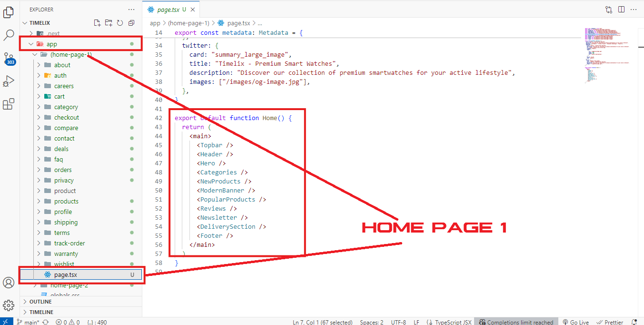The height and width of the screenshot is (325, 644).
Task: Select page.tsx in the Explorer tree
Action: pos(81,275)
